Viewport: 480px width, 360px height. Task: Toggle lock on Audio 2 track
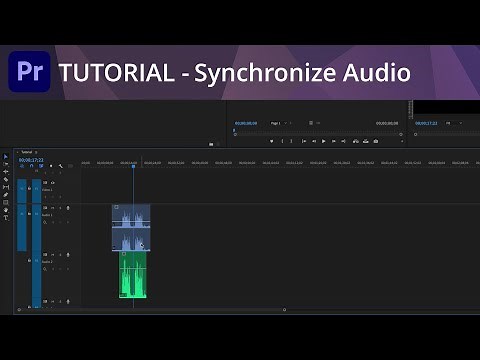coord(29,260)
